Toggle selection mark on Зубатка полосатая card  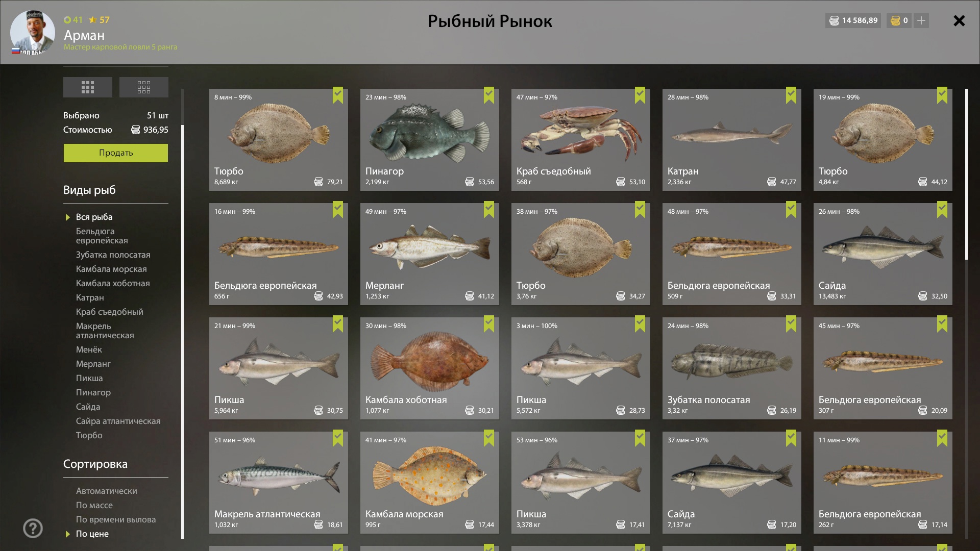click(791, 324)
